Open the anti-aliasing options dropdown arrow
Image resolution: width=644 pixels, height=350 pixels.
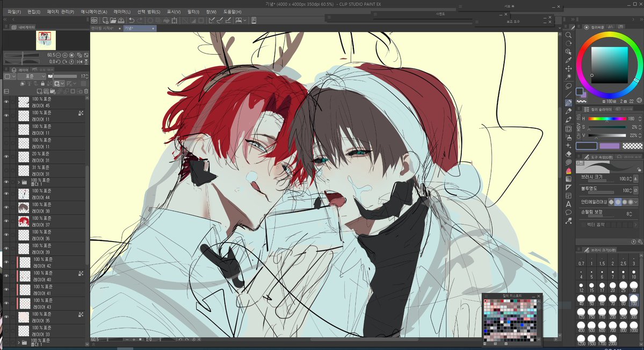coord(636,202)
